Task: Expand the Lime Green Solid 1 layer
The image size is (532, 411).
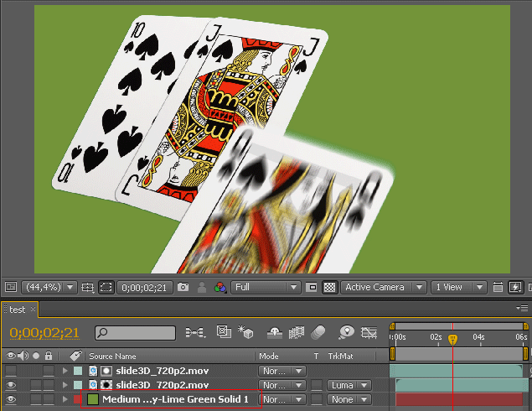Action: pos(65,399)
